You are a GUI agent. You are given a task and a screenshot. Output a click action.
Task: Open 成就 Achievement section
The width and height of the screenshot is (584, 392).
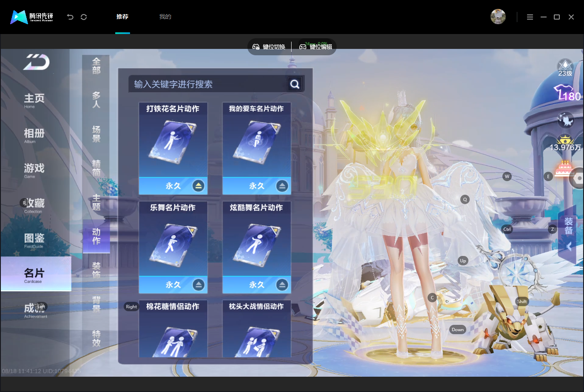click(x=35, y=310)
